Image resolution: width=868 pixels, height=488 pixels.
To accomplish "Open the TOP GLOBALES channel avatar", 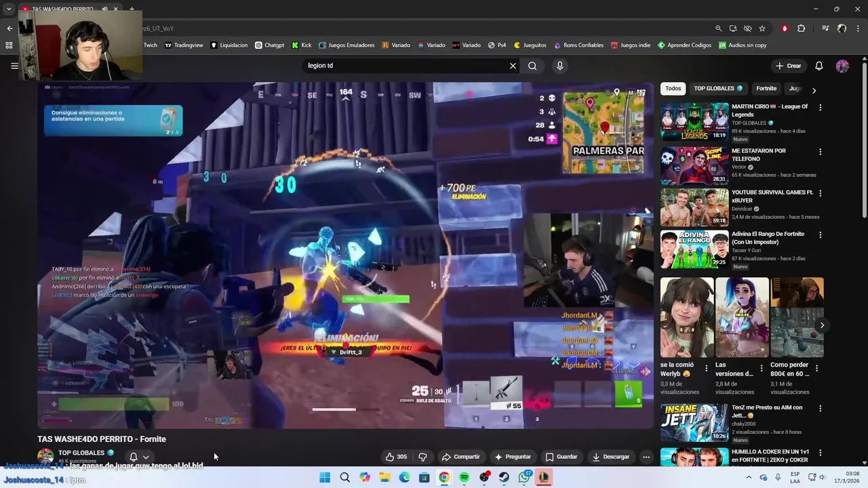I will pos(45,456).
